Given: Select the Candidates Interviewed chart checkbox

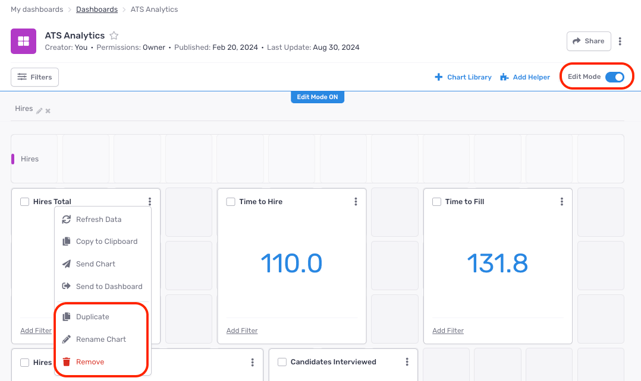Looking at the screenshot, I should coord(282,362).
